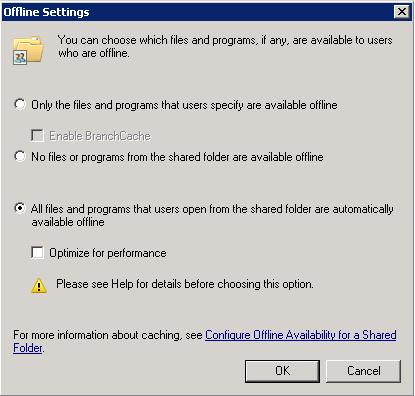Viewport: 415px width, 396px height.
Task: Click the 'Only the files and programs' label text
Action: click(184, 105)
